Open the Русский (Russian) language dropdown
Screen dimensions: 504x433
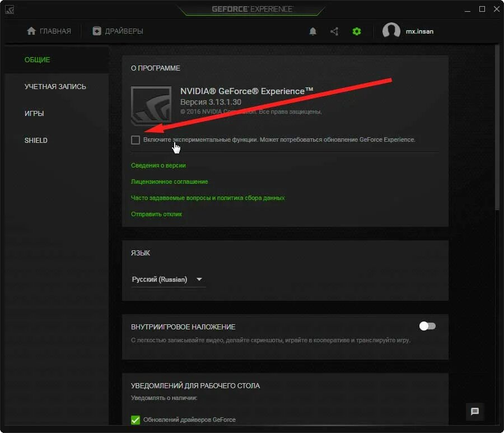pyautogui.click(x=168, y=280)
